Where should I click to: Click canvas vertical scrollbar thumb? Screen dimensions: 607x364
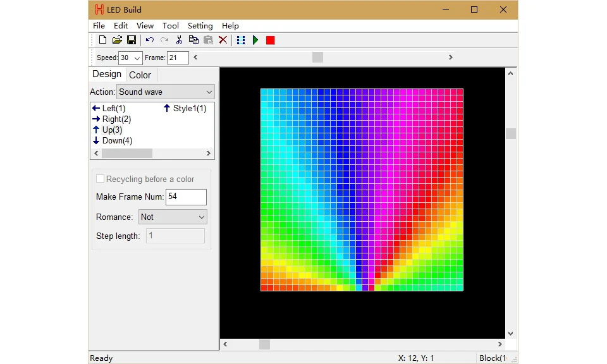[511, 133]
